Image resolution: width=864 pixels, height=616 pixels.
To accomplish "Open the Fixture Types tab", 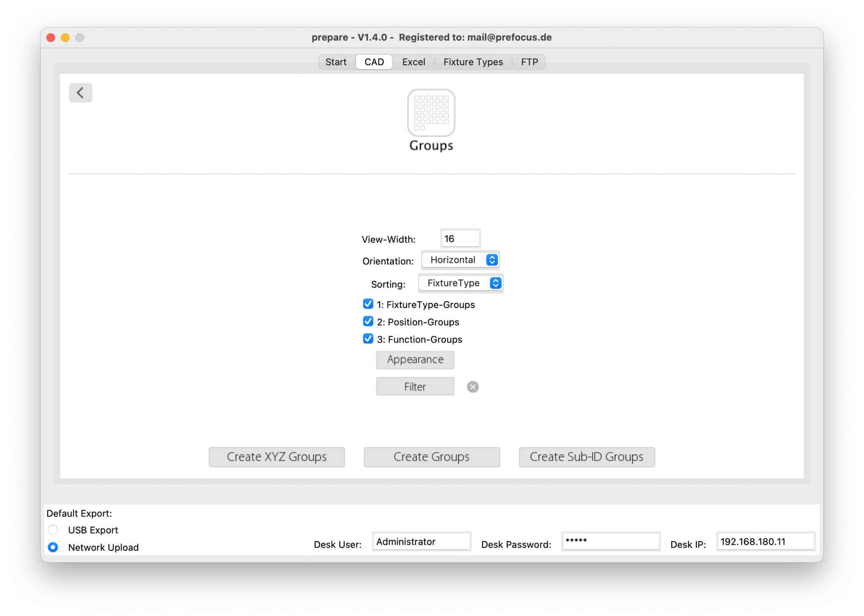I will (x=473, y=62).
